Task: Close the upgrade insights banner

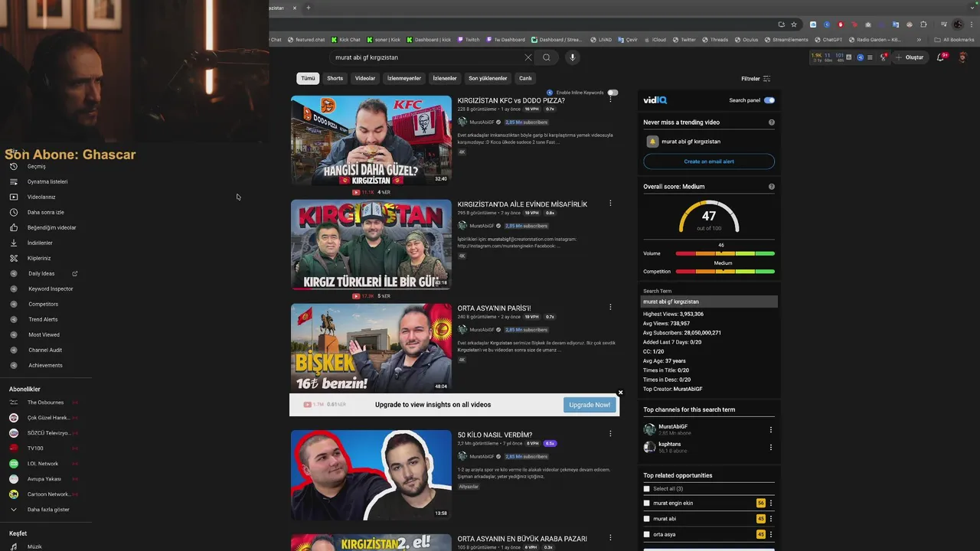Action: (x=620, y=393)
